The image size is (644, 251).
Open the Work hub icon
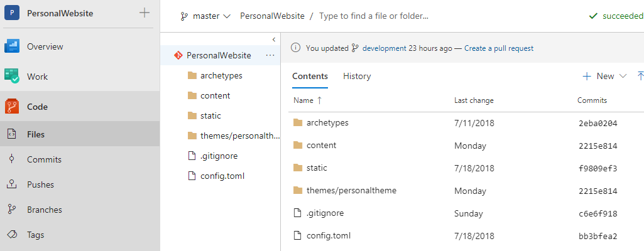[x=12, y=77]
